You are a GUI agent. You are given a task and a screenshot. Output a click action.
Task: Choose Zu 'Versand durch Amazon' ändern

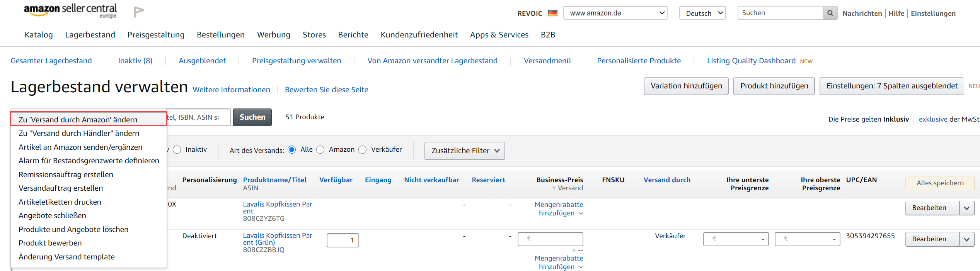89,119
